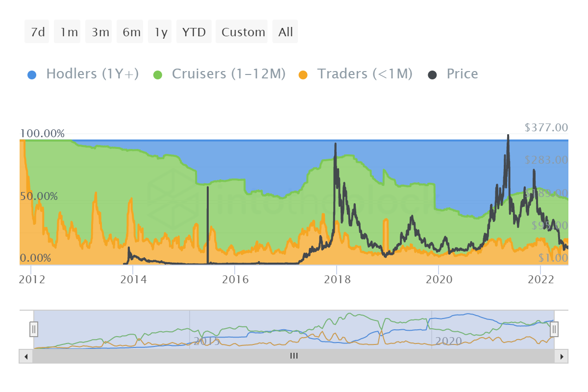
Task: Click the orange Traders legend dot
Action: click(x=303, y=75)
